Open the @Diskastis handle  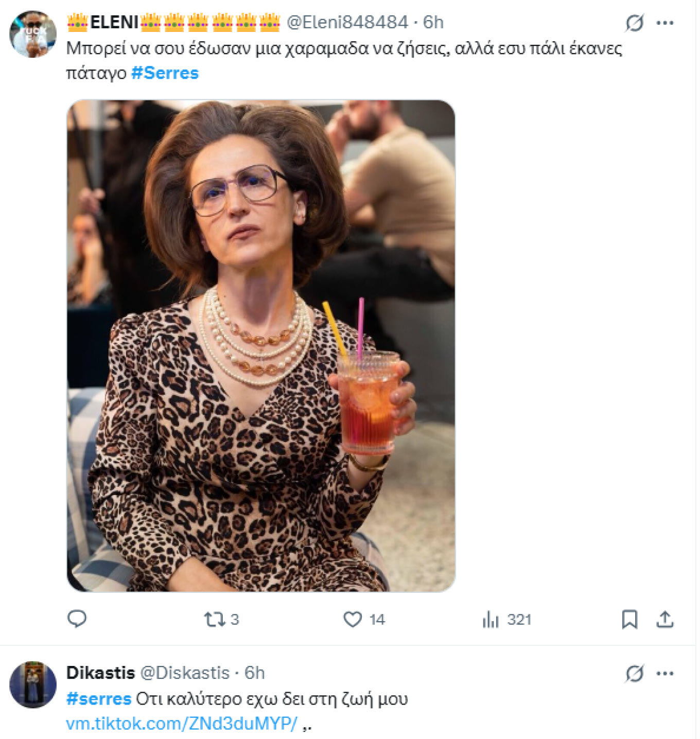point(185,673)
